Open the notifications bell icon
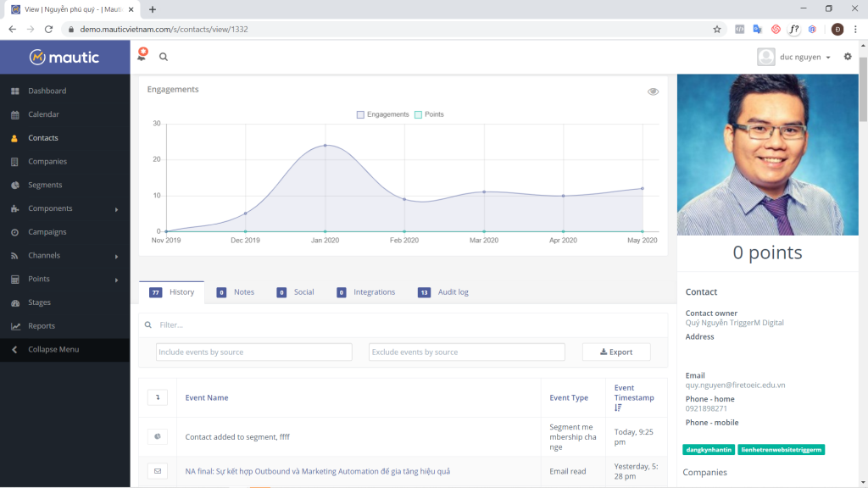Screen dimensions: 868x488 (x=142, y=56)
